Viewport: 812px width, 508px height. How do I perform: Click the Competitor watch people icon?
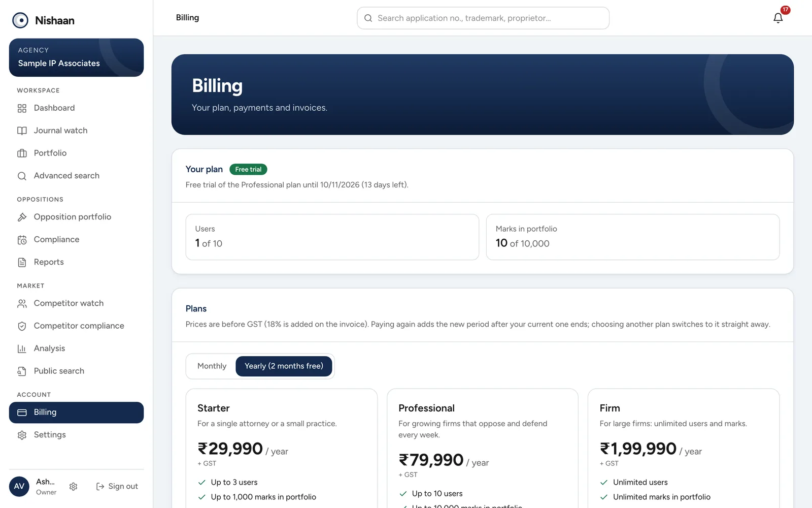point(22,303)
